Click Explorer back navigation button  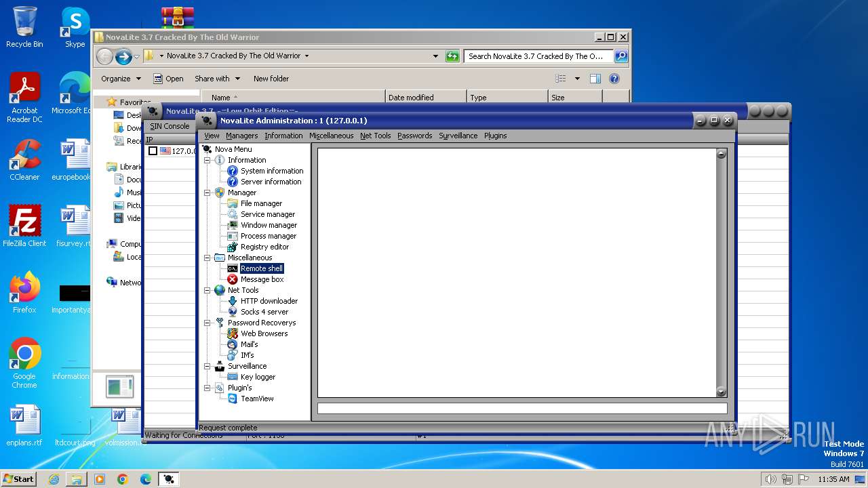tap(104, 56)
